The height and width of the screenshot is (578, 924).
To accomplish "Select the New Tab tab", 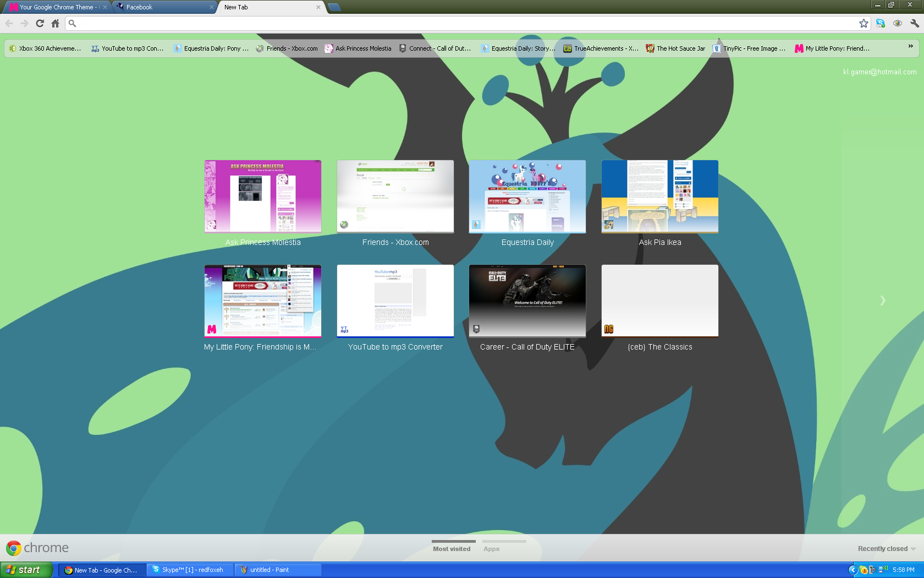I will point(271,7).
